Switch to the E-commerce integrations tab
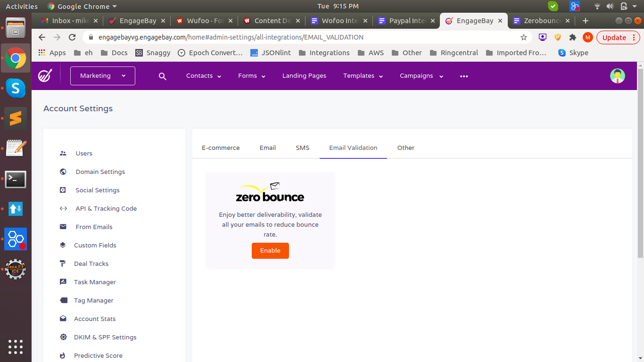 [221, 148]
